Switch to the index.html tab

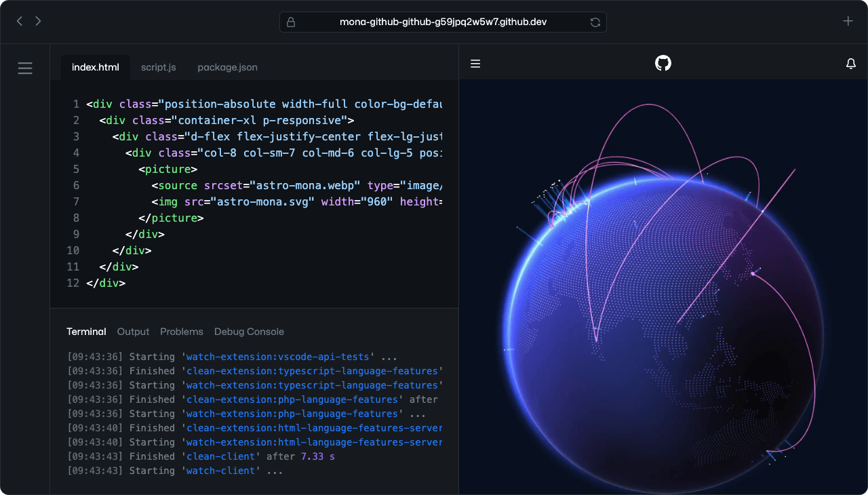pos(96,67)
